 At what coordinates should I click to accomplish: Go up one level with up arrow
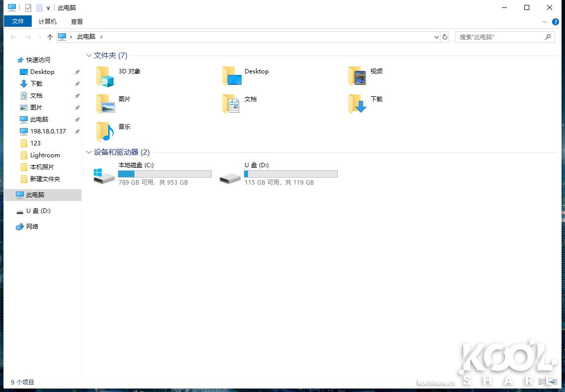tap(50, 37)
